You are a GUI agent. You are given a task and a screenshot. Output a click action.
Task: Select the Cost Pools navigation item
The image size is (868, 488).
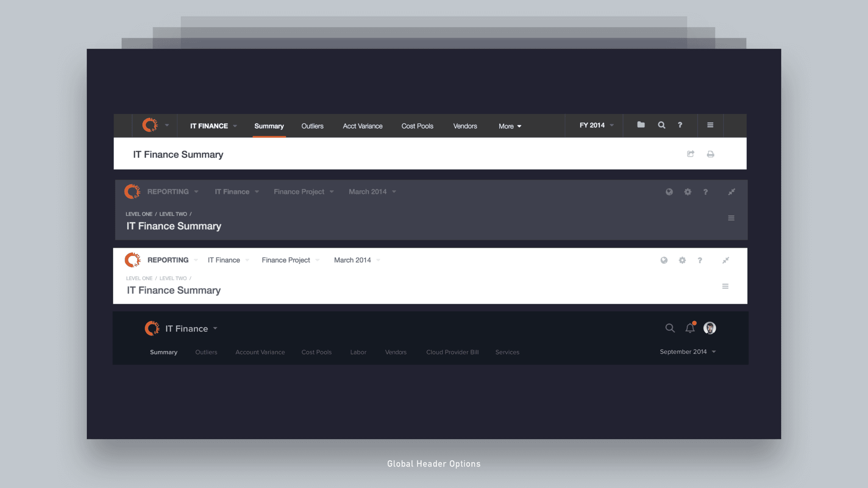[x=417, y=126]
